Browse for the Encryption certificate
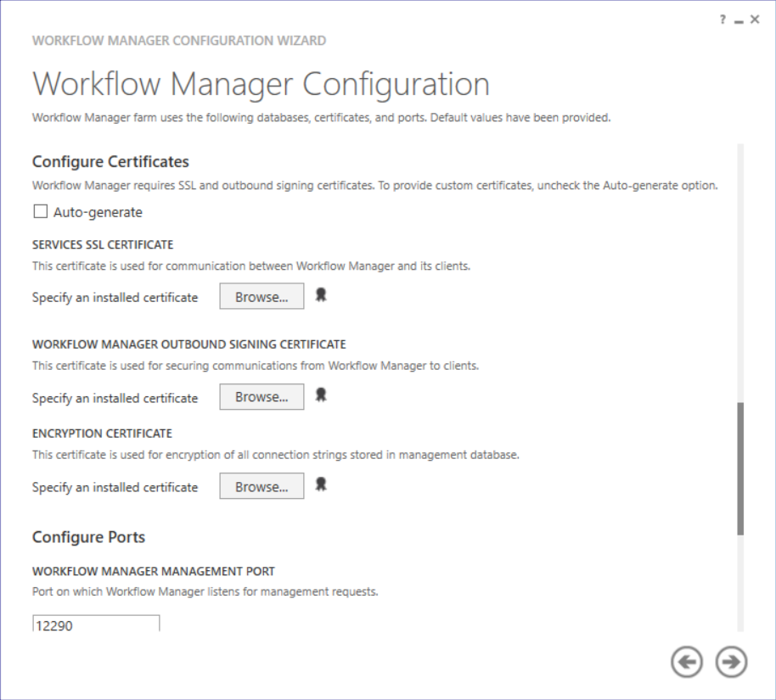 click(261, 487)
